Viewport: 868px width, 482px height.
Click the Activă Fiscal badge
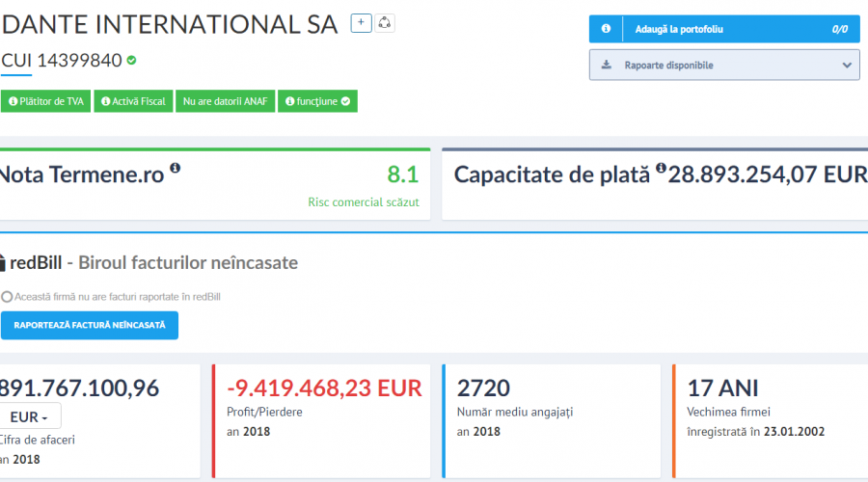pyautogui.click(x=133, y=101)
